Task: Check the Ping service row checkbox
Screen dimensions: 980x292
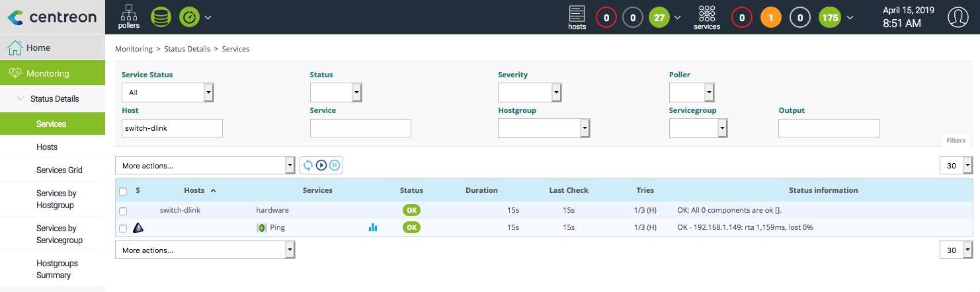Action: click(123, 228)
